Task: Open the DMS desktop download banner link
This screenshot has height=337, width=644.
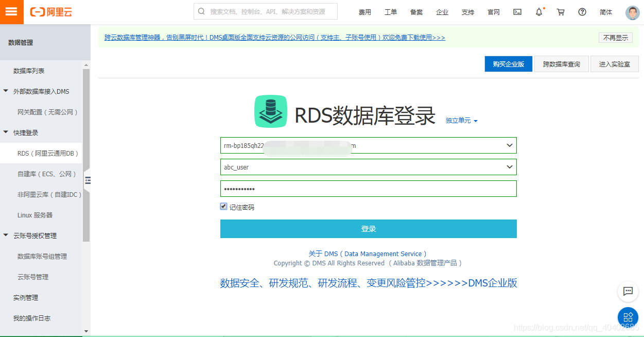Action: pyautogui.click(x=274, y=38)
